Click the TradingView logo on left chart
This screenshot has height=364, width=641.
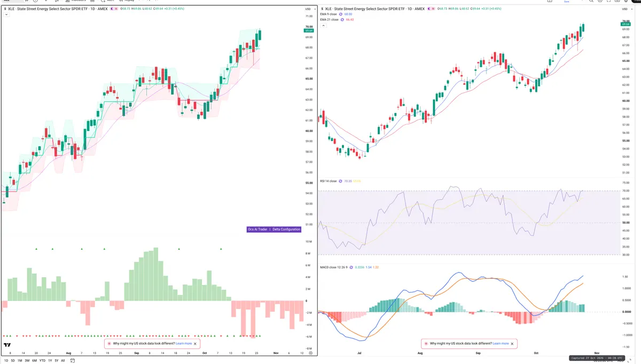click(x=7, y=345)
